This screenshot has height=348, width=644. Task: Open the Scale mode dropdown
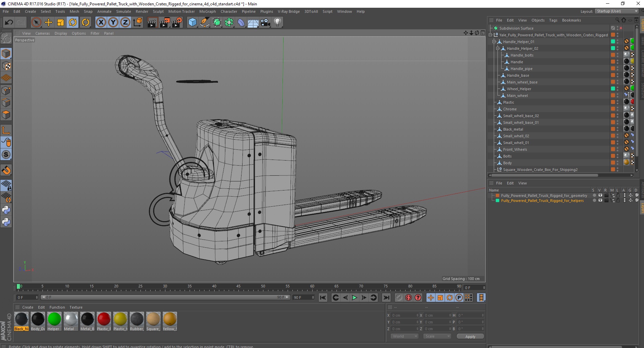pyautogui.click(x=437, y=336)
